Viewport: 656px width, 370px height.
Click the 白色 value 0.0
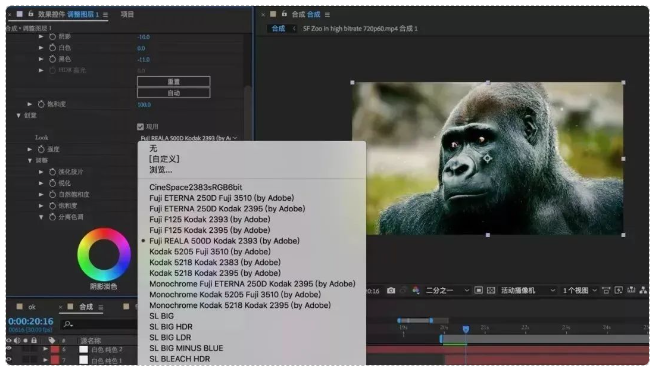(141, 48)
